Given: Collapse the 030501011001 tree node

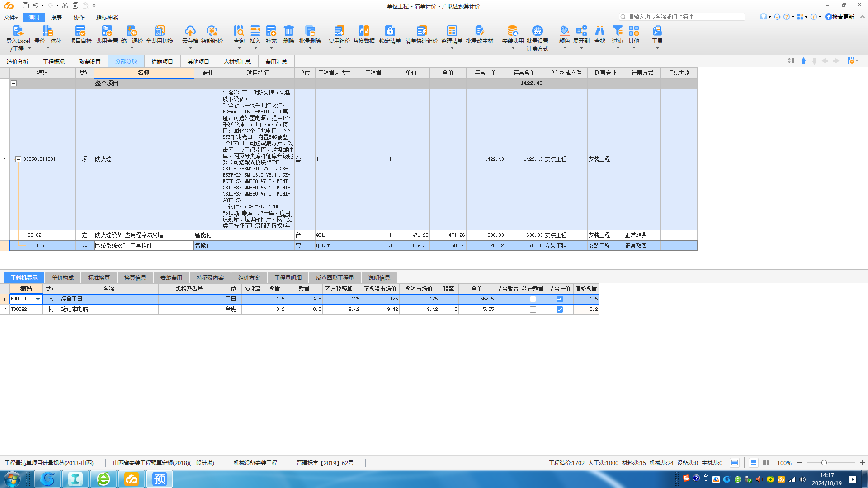Looking at the screenshot, I should tap(19, 159).
